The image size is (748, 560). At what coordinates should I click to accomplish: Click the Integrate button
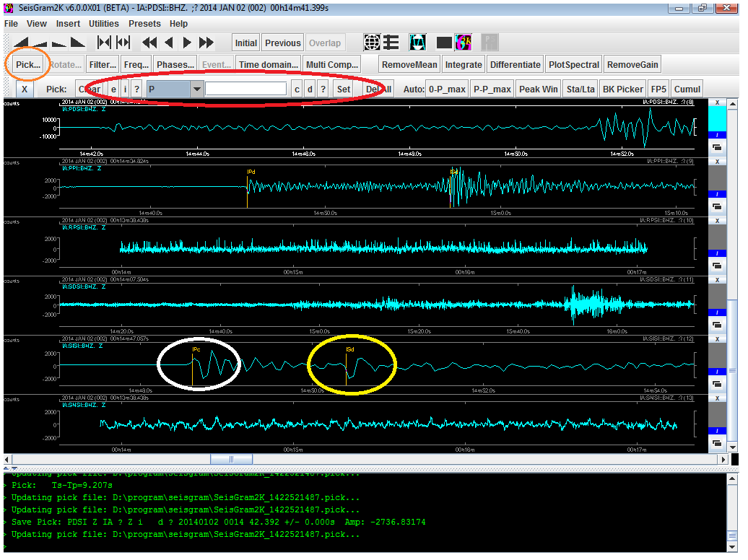pyautogui.click(x=464, y=64)
